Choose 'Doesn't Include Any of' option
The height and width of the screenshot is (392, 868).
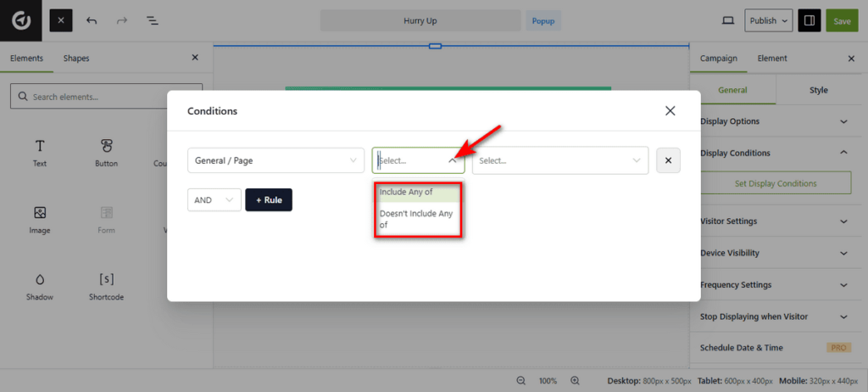tap(417, 219)
